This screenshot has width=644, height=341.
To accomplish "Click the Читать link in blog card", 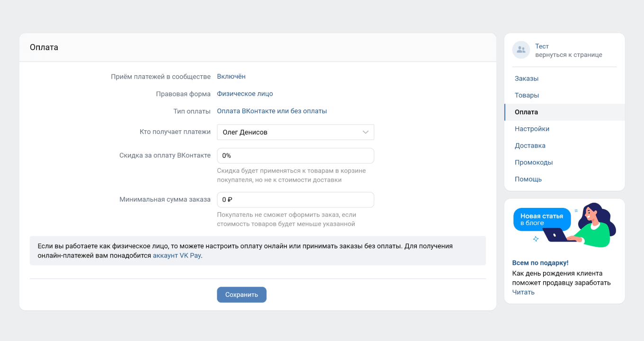I will (523, 292).
